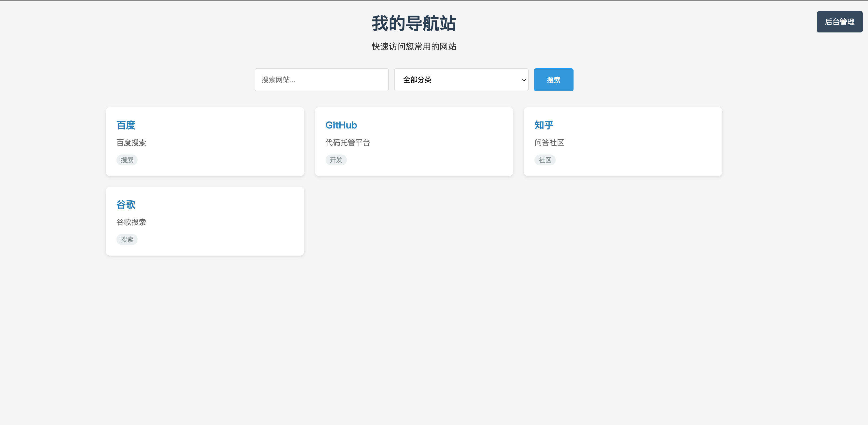The image size is (868, 425).
Task: Select the 搜索 tag on the 百度 card
Action: coord(127,160)
